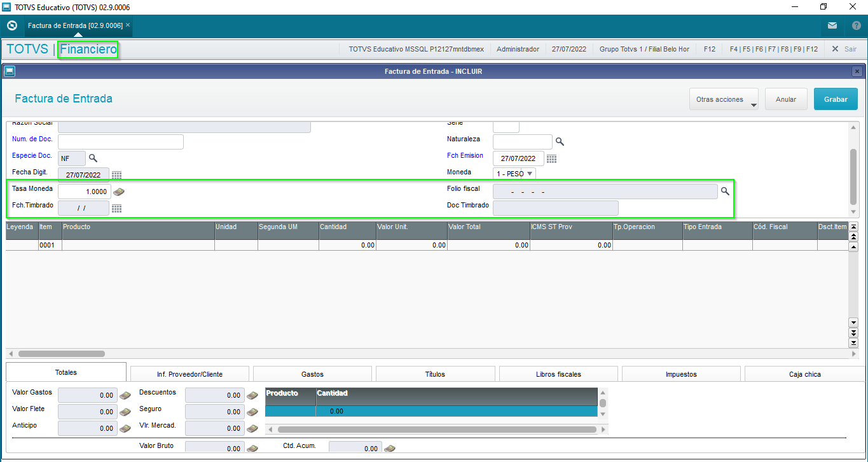Open the mail envelope icon
The height and width of the screenshot is (462, 868).
point(832,26)
